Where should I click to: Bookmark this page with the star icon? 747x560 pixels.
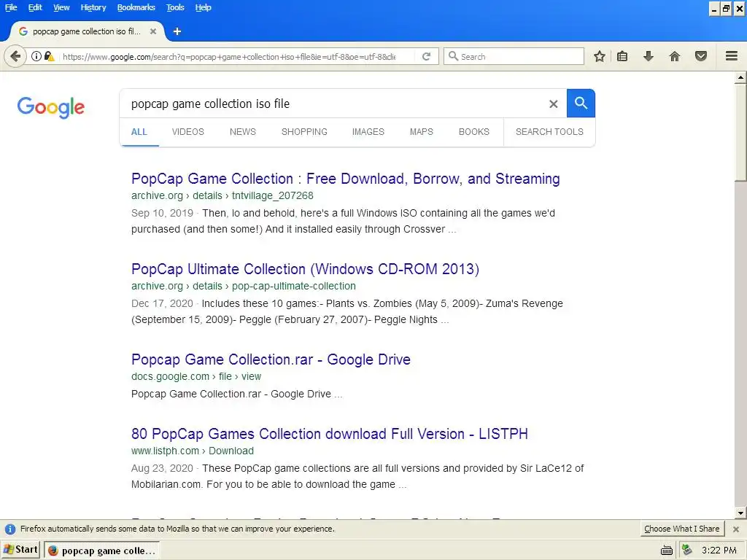pyautogui.click(x=600, y=56)
